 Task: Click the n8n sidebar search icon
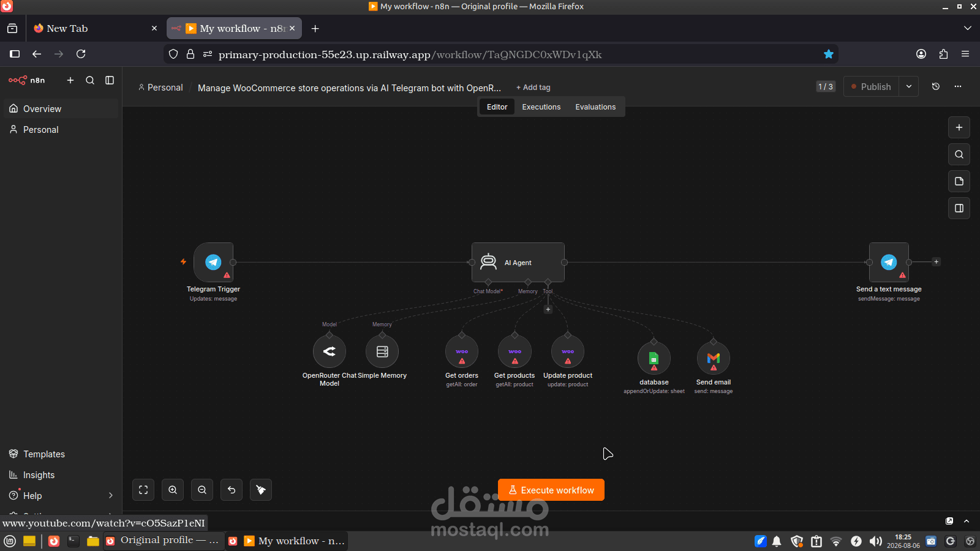point(90,80)
